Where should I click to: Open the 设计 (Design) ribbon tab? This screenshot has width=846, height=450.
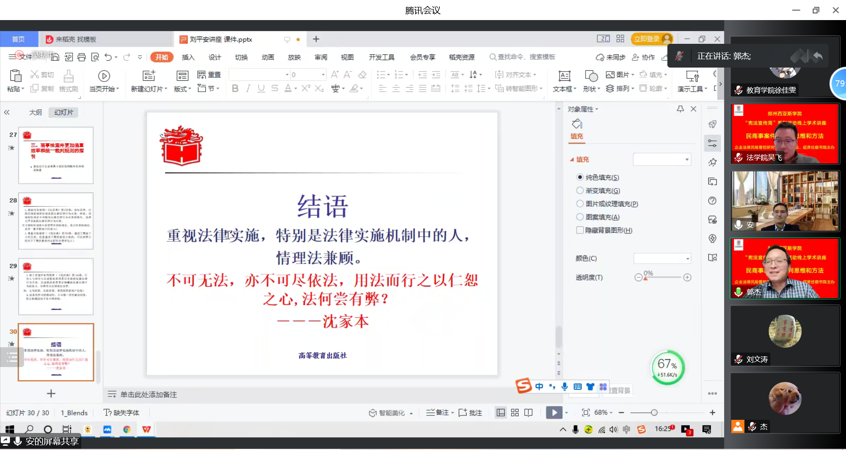pos(214,57)
